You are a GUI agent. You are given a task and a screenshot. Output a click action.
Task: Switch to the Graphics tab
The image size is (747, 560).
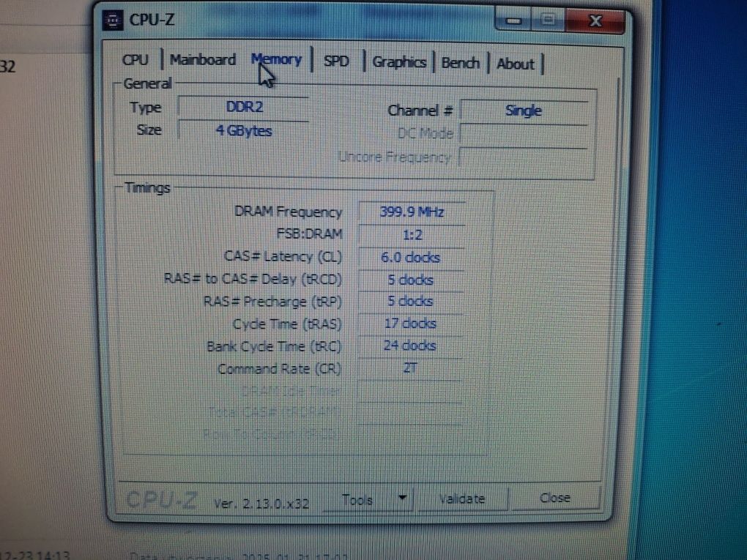[398, 62]
